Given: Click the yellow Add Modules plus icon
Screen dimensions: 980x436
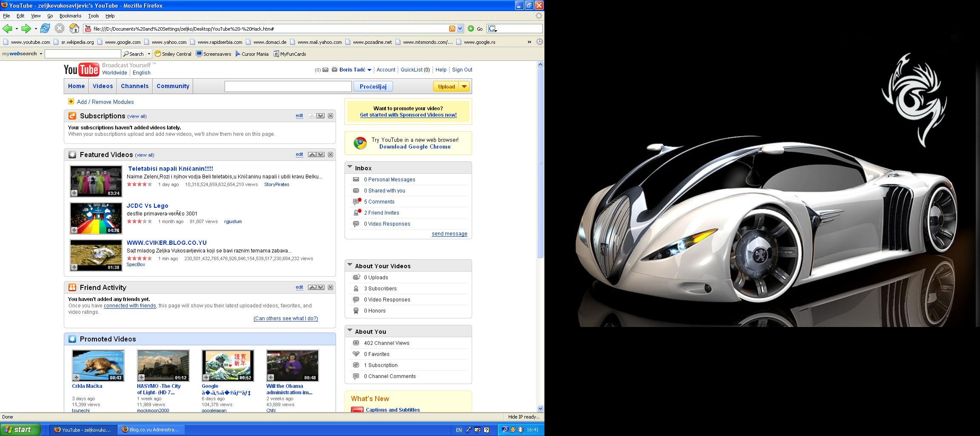Looking at the screenshot, I should (x=71, y=101).
